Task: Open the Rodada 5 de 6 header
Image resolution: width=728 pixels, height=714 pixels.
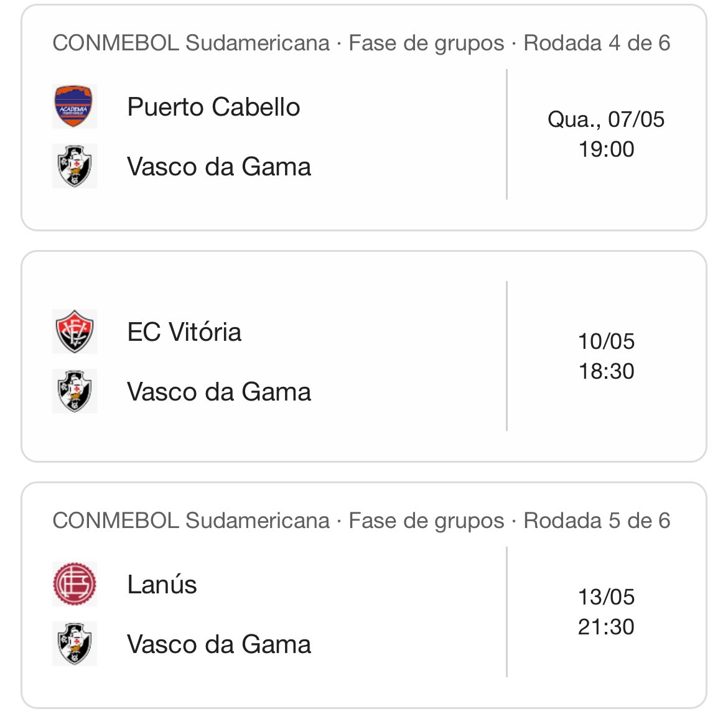Action: pyautogui.click(x=597, y=521)
